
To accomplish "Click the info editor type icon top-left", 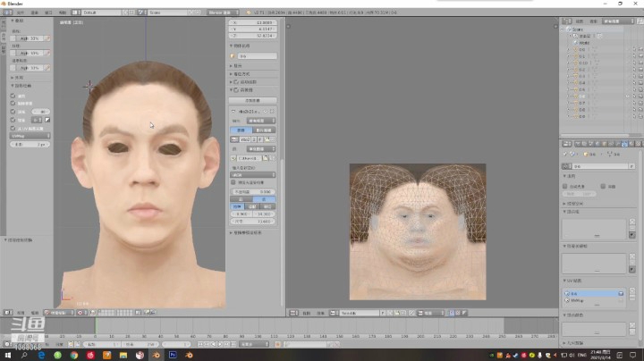I will pos(7,13).
